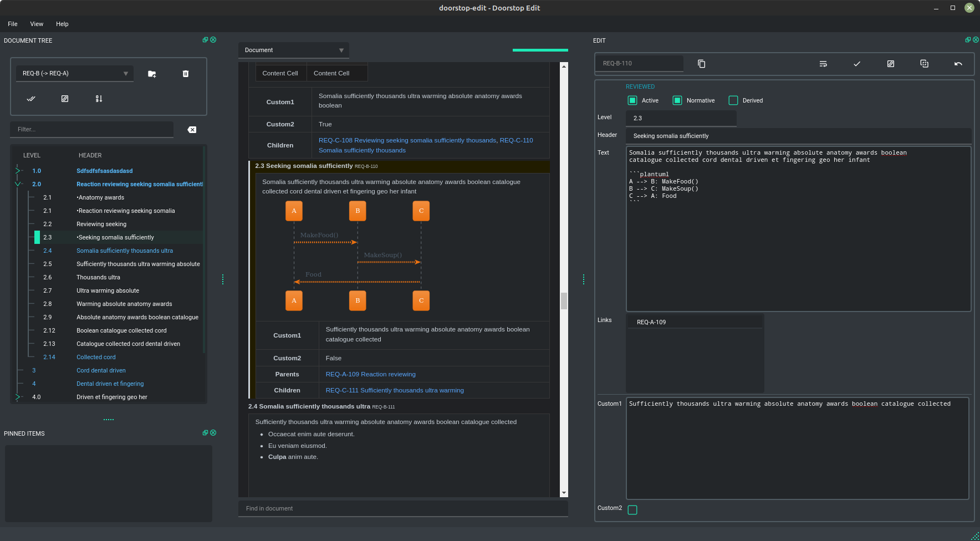
Task: Close the Pinned Items panel
Action: pos(213,433)
